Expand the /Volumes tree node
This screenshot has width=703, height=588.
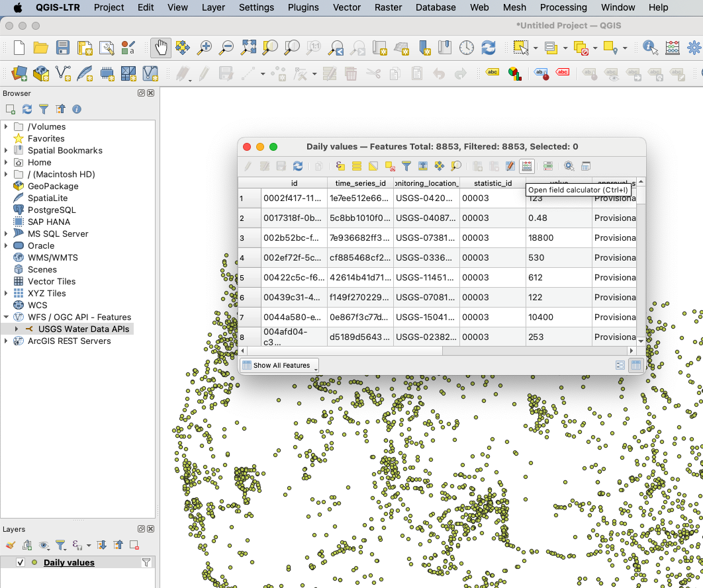pos(6,127)
